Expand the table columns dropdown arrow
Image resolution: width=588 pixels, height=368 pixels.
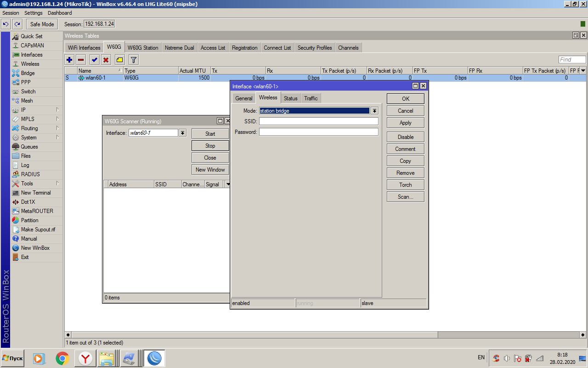click(x=583, y=71)
